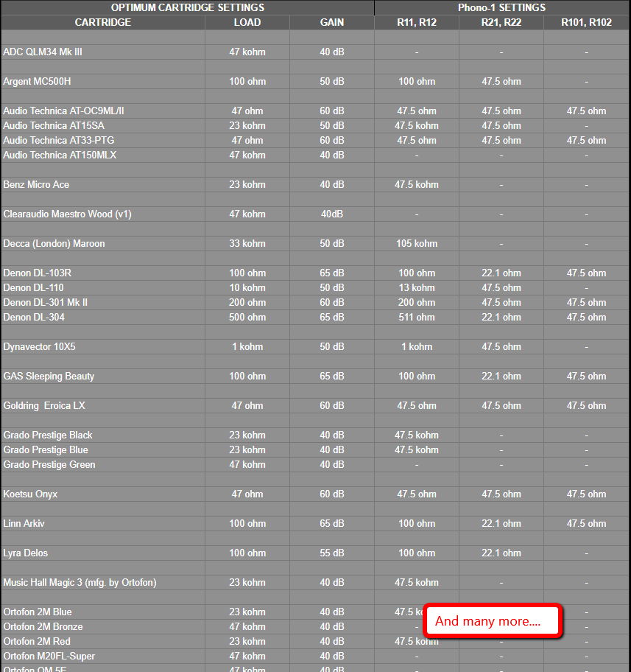
Task: Select the Koetsu Onyx cartridge name
Action: [x=30, y=494]
